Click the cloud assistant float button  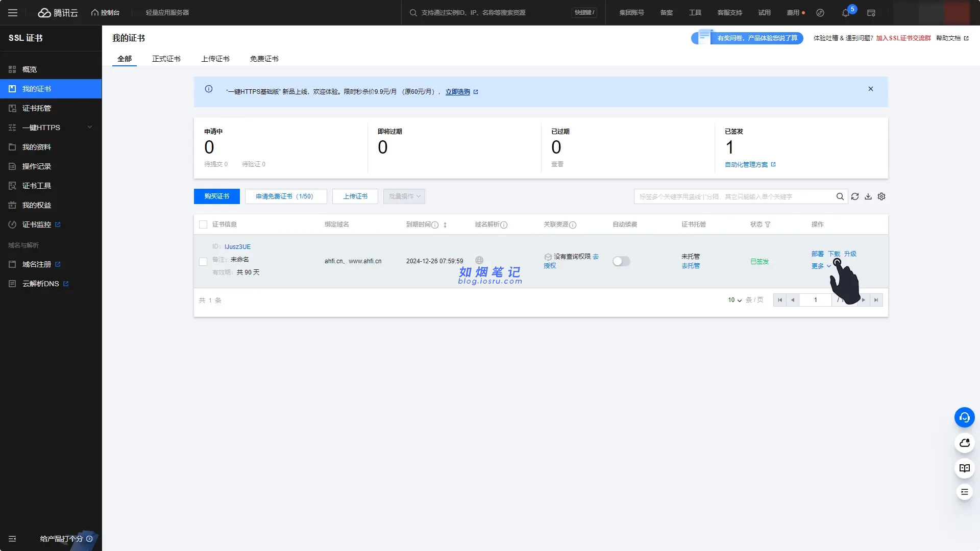[965, 443]
